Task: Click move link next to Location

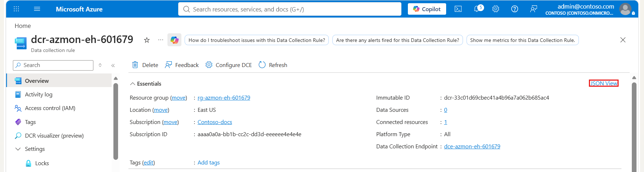Action: point(161,110)
